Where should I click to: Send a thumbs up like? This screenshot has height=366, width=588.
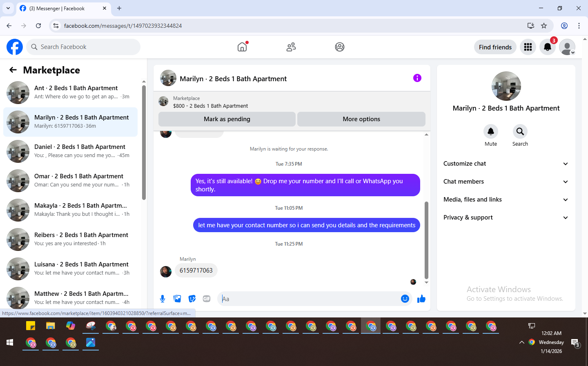[x=421, y=299]
